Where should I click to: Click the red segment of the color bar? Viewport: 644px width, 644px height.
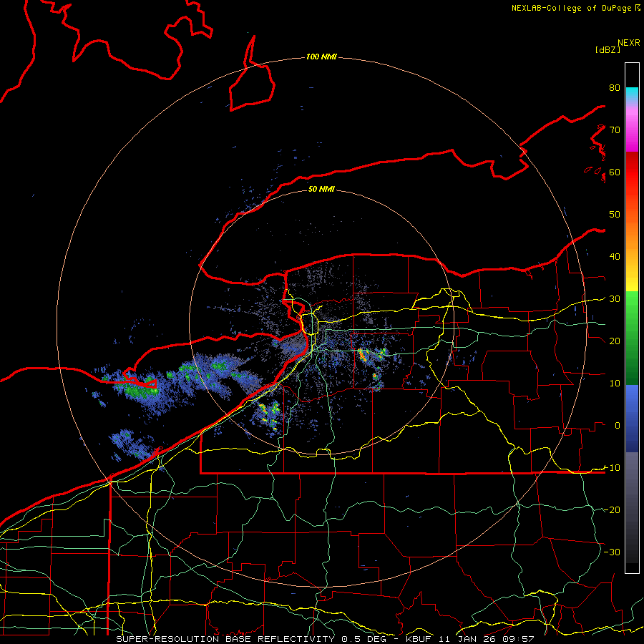[x=632, y=172]
